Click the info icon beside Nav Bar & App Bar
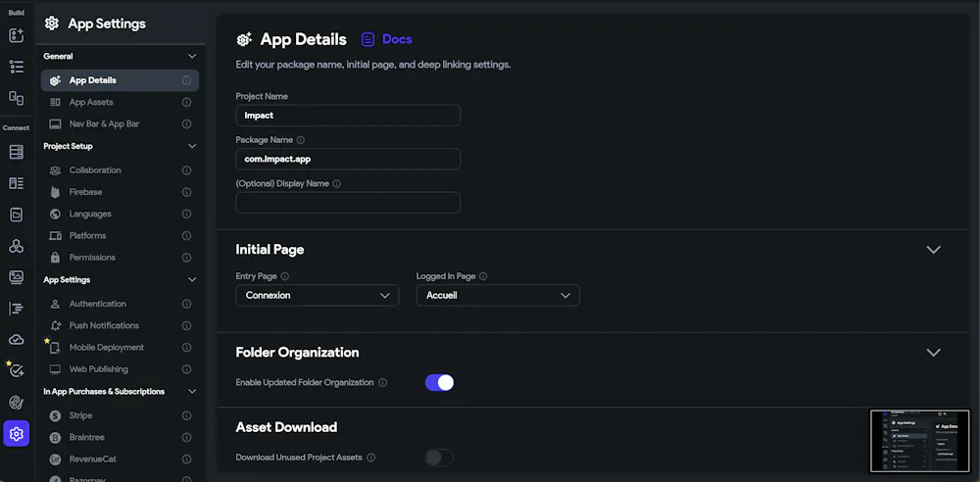980x482 pixels. pos(186,123)
